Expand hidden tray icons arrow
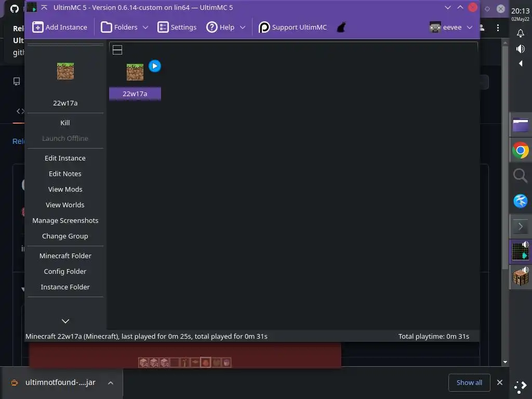The width and height of the screenshot is (532, 399). 521,63
